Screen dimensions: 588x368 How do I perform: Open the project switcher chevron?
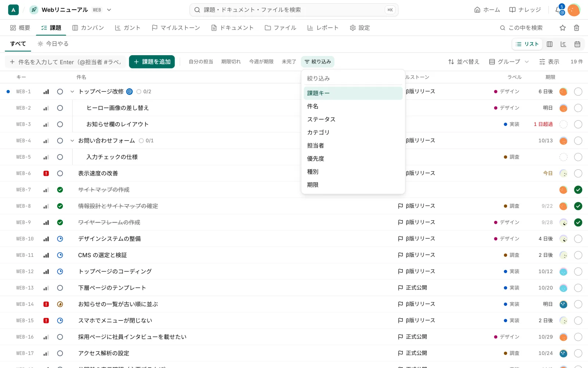[x=109, y=10]
